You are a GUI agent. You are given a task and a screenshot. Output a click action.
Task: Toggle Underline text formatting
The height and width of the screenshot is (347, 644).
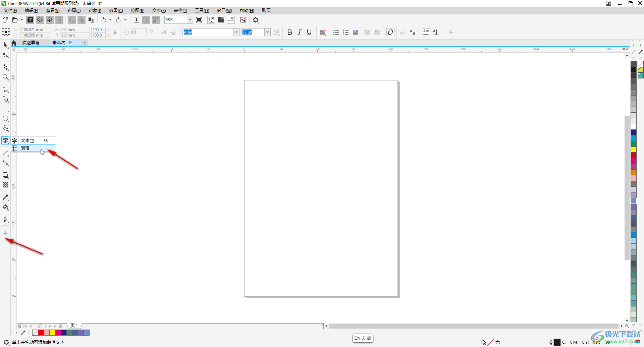click(x=309, y=32)
